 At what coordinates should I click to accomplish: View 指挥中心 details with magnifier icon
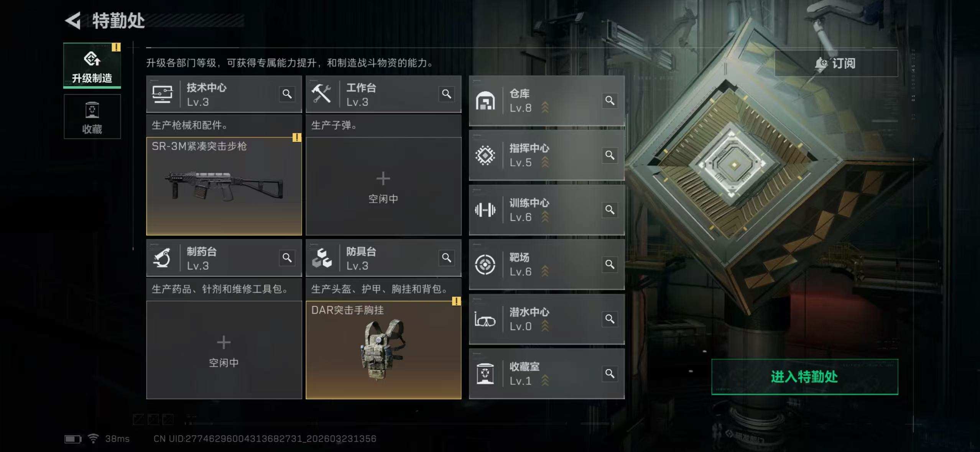click(610, 155)
